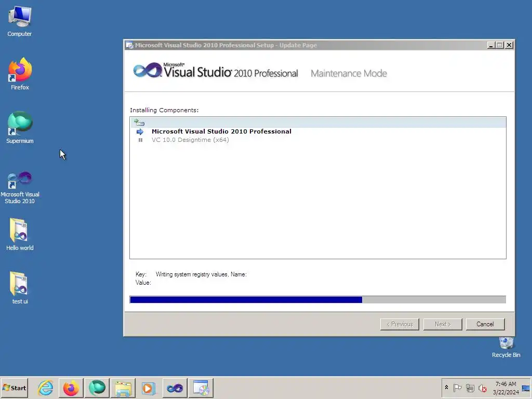Click the disabled Previous button
This screenshot has width=532, height=399.
(400, 324)
